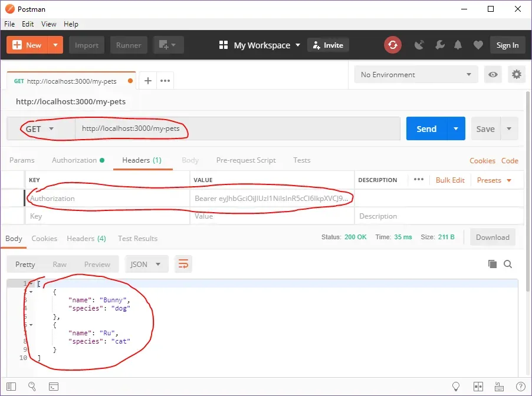The image size is (532, 396).
Task: Click the sync status icon in header
Action: (392, 45)
